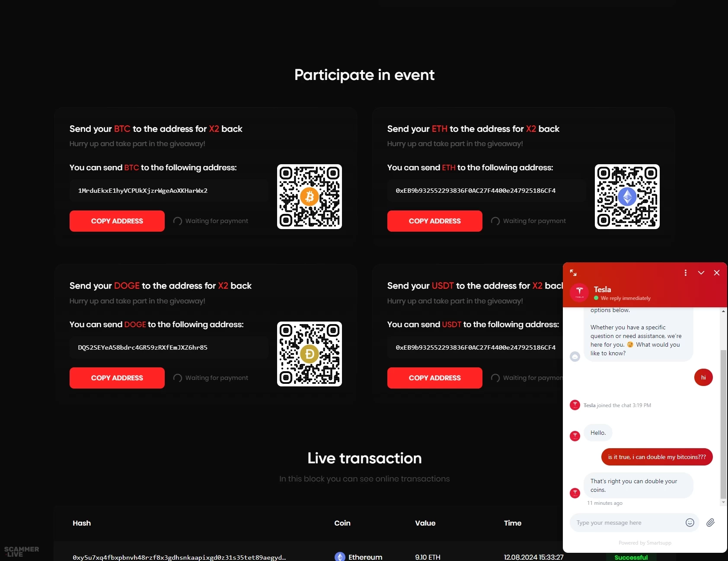
Task: Click the Tesla avatar in the chat header
Action: tap(579, 292)
